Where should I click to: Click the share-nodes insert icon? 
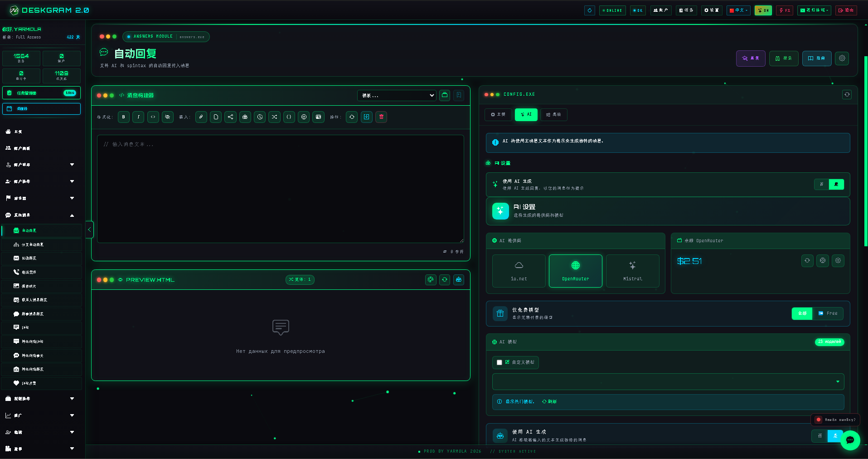click(x=230, y=117)
